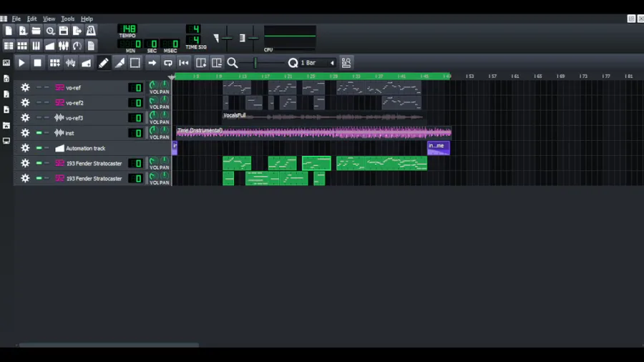The width and height of the screenshot is (644, 362).
Task: Open the File menu
Action: coord(16,19)
